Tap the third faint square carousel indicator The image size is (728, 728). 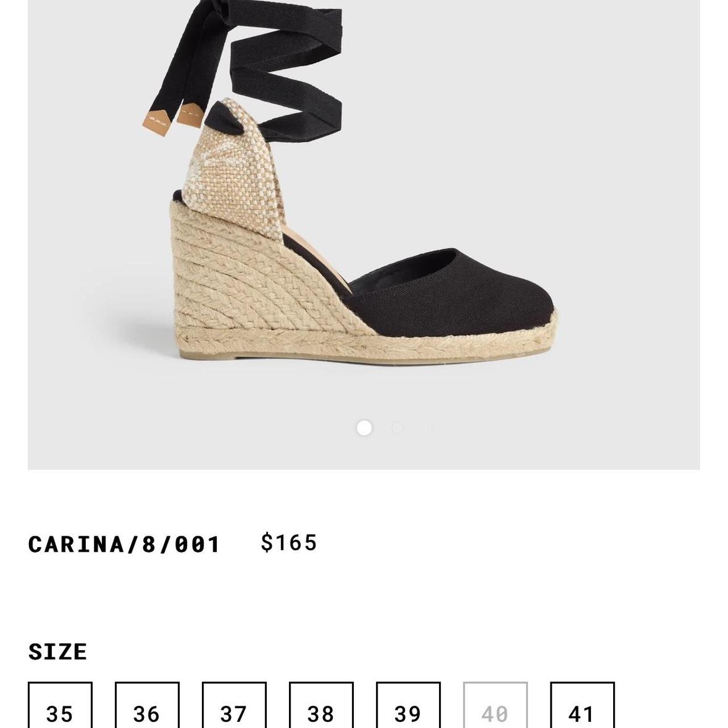pos(431,428)
